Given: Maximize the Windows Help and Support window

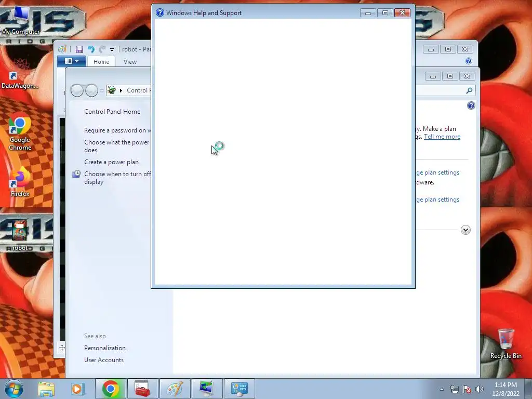Looking at the screenshot, I should pyautogui.click(x=385, y=13).
